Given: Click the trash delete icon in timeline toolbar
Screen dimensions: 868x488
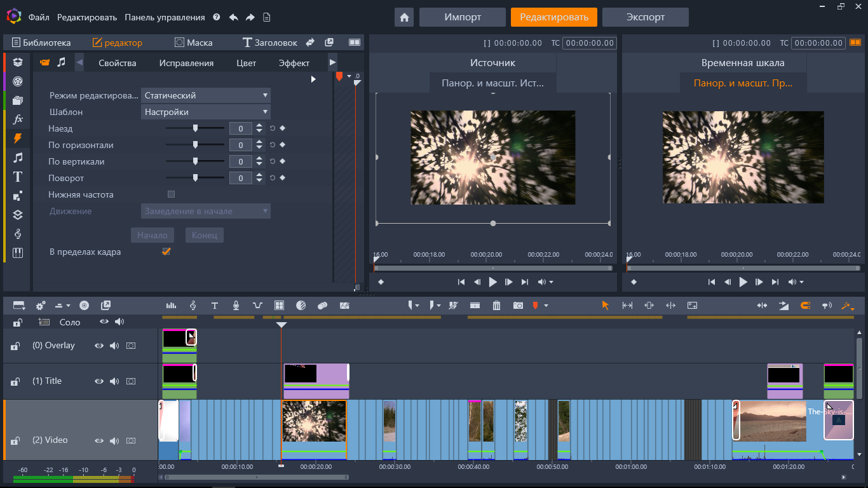Looking at the screenshot, I should [x=496, y=306].
